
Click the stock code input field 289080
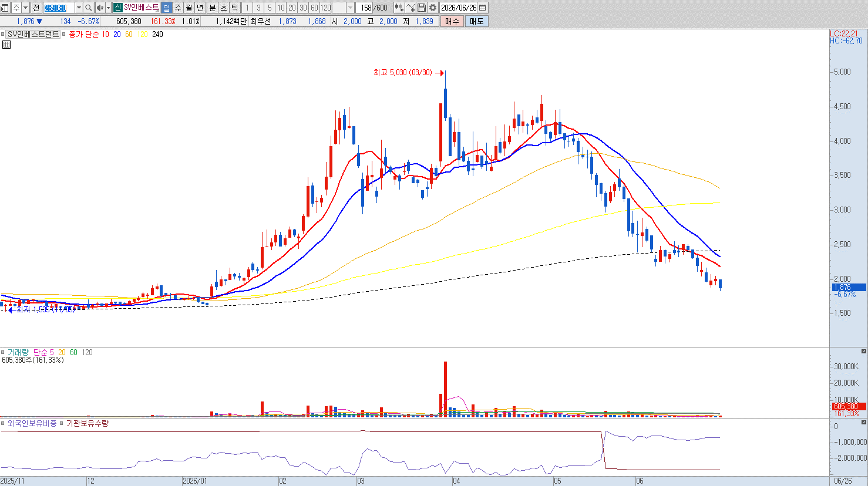[59, 8]
